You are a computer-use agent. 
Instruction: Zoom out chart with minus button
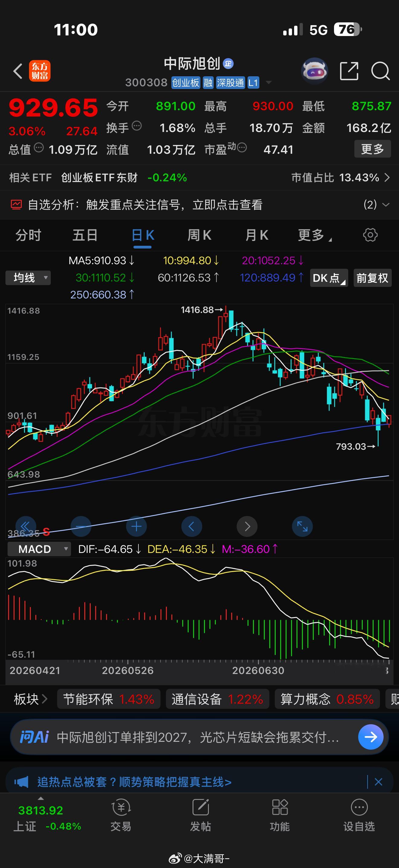[x=81, y=526]
